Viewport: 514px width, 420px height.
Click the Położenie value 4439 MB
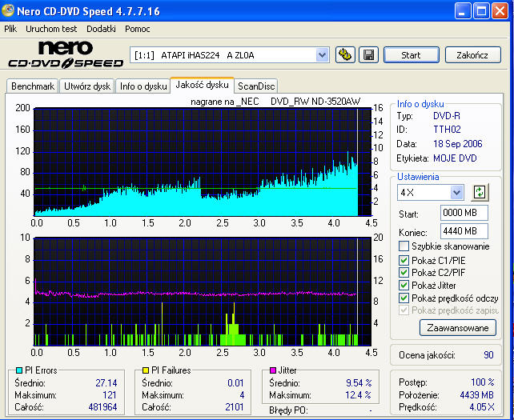477,394
